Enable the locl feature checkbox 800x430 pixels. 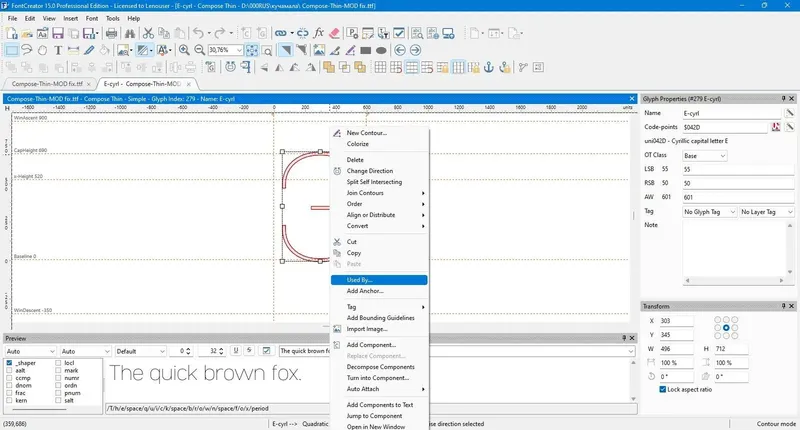58,363
